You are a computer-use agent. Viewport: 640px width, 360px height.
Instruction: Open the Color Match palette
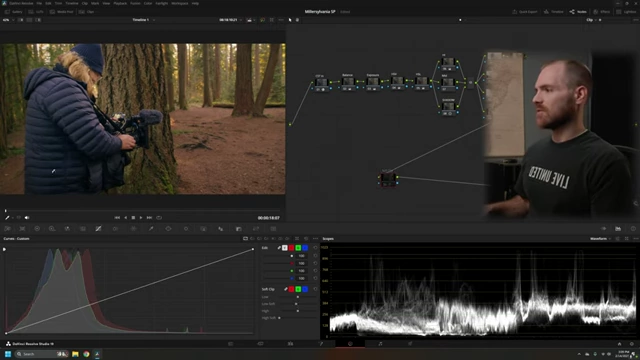coord(22,229)
